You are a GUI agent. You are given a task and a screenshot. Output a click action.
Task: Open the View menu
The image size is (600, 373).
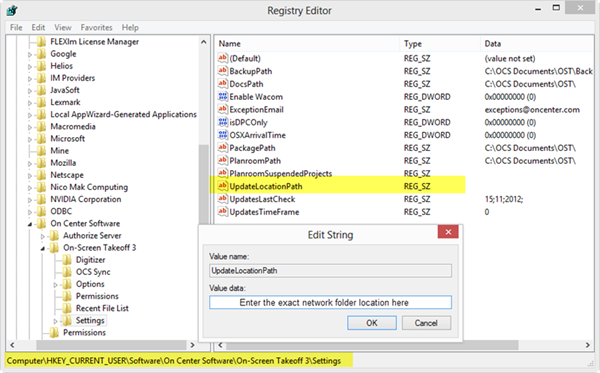coord(63,28)
